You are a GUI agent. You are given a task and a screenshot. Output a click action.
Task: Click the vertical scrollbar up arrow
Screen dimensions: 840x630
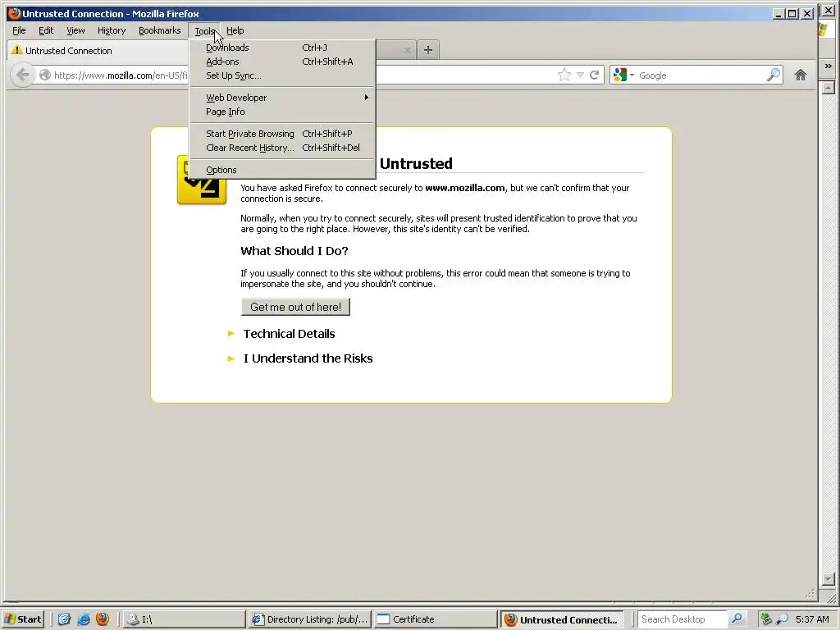(829, 87)
